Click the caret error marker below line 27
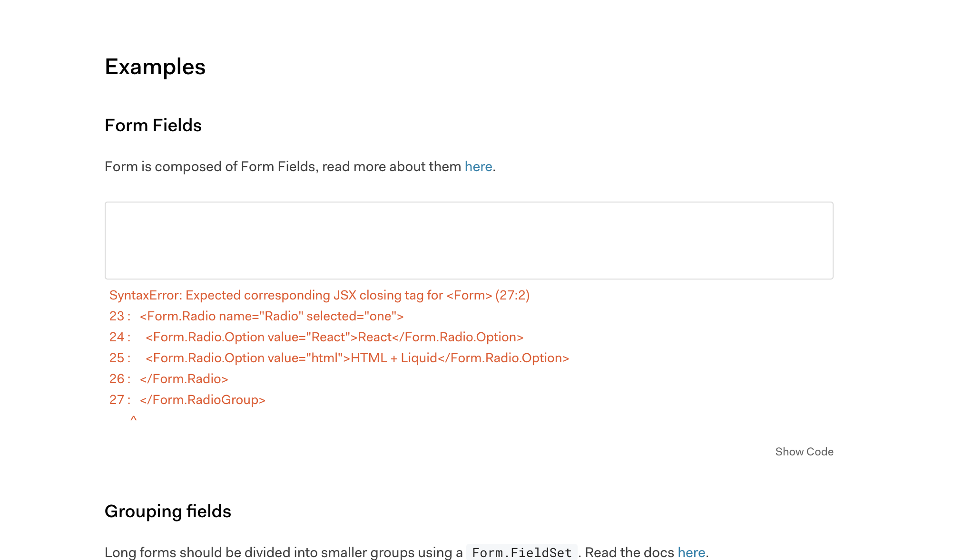The height and width of the screenshot is (560, 963). coord(134,417)
